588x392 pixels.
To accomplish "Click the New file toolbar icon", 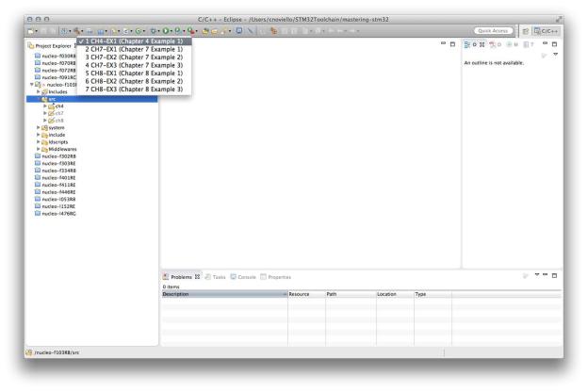I will [31, 31].
